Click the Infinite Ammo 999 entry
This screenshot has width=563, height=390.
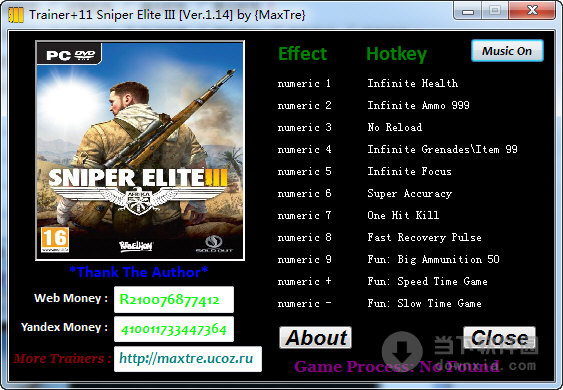point(418,105)
